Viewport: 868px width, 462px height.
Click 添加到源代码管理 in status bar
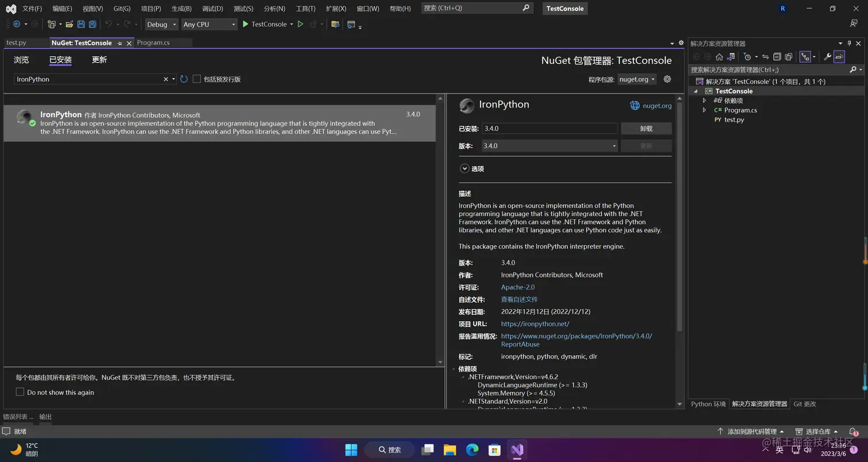coord(751,432)
